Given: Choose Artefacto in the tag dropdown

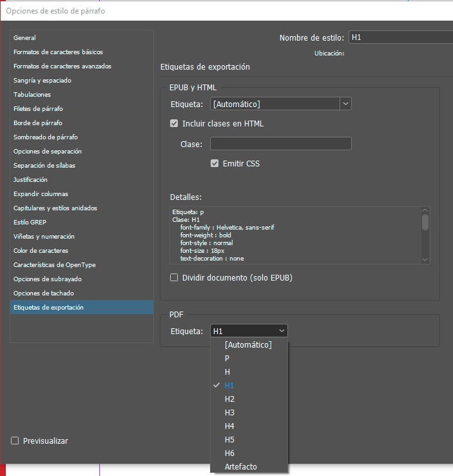Looking at the screenshot, I should pos(240,467).
